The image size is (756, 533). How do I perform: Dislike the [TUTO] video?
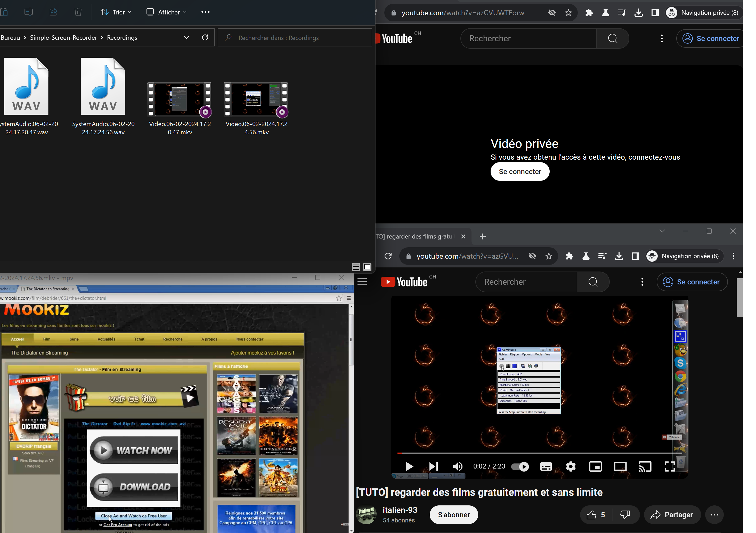pos(625,515)
